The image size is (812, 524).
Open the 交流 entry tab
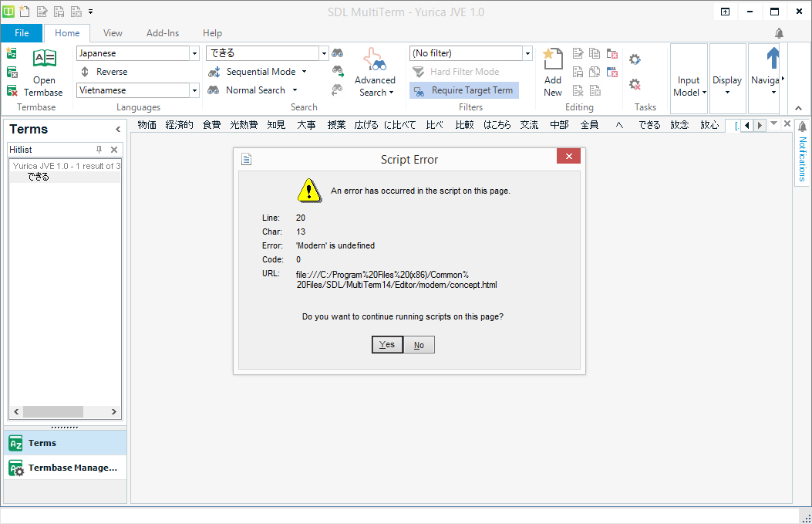(529, 125)
